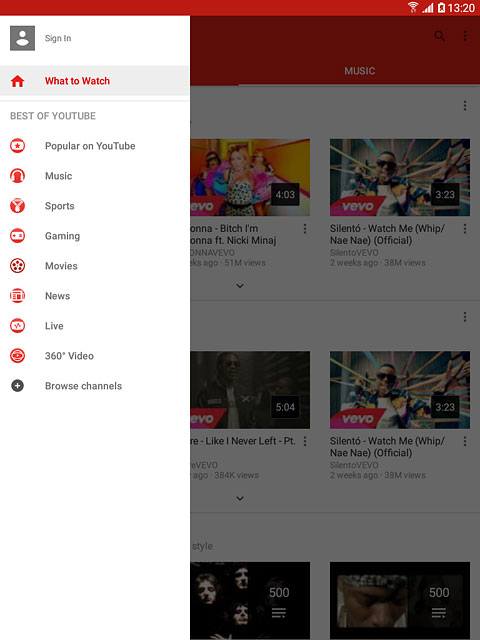Open options for the first video shelf
This screenshot has height=640, width=480.
pos(465,106)
